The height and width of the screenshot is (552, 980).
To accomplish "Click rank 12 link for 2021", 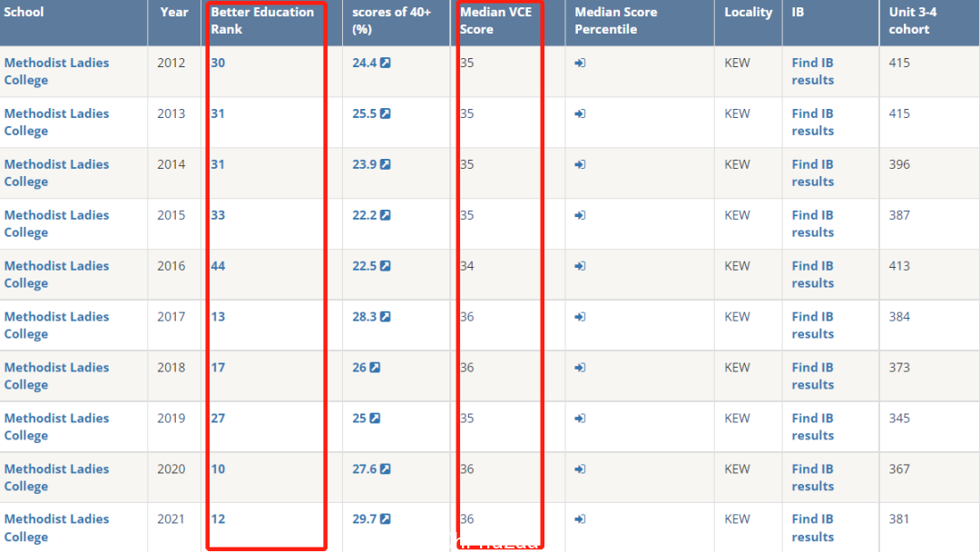I will click(x=218, y=519).
